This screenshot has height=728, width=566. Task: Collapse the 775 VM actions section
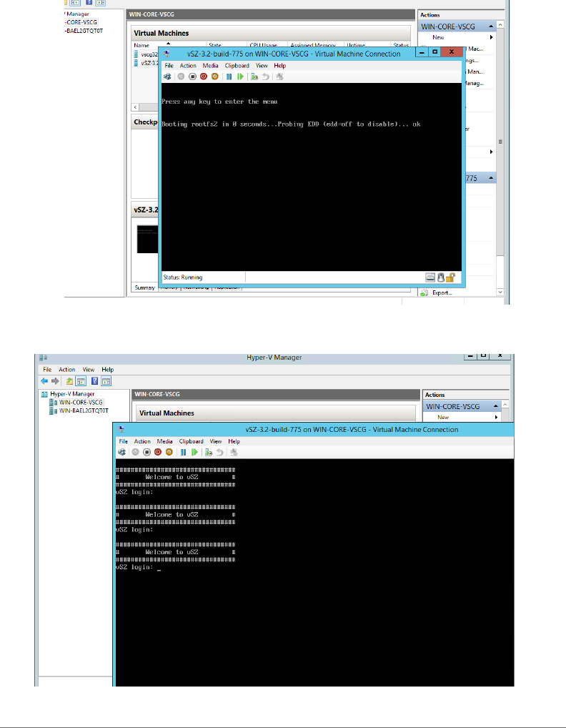491,178
